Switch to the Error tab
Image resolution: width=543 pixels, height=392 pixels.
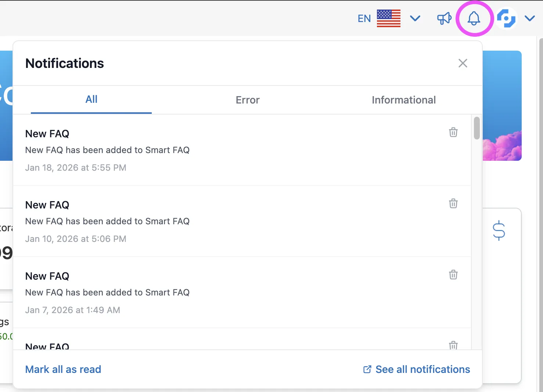point(247,100)
